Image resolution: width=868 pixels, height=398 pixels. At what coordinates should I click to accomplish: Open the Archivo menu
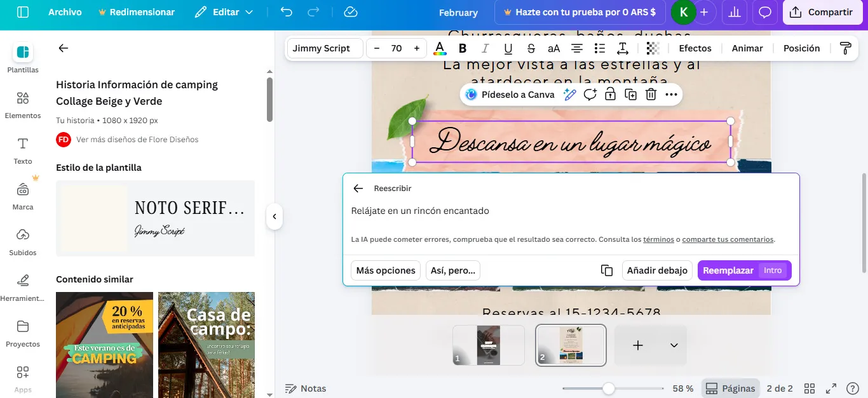pos(65,11)
